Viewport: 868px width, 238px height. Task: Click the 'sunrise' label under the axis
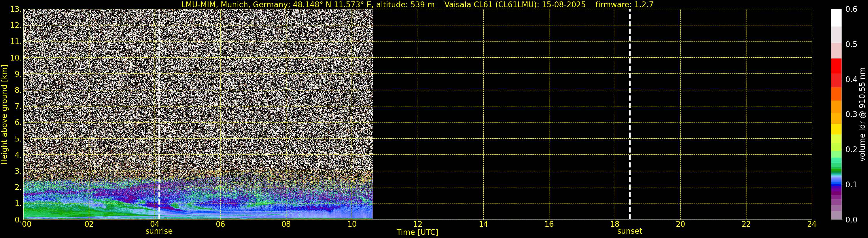(x=159, y=231)
